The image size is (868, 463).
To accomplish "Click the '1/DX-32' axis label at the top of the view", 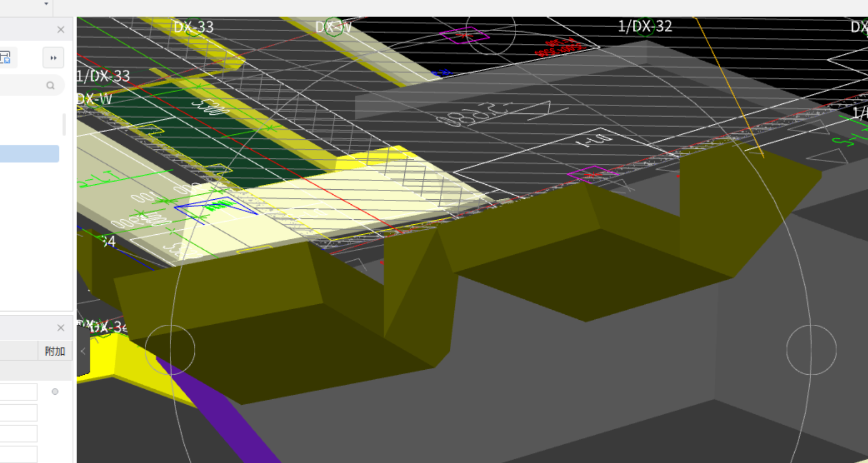I will (x=645, y=26).
